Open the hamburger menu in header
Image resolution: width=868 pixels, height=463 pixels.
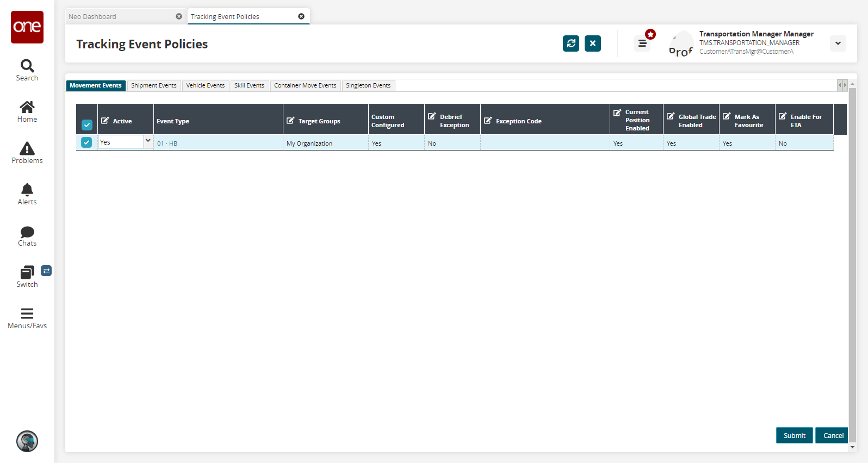tap(642, 43)
